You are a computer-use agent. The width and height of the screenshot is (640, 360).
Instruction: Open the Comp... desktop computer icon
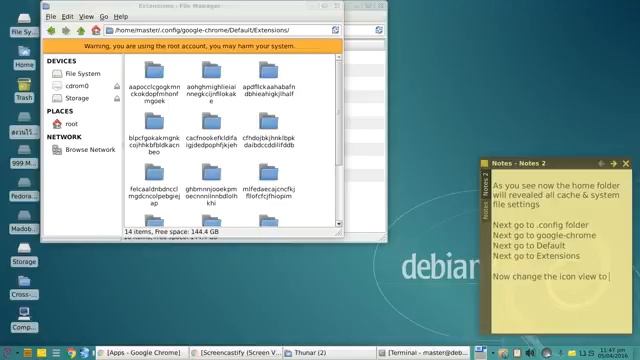point(24,320)
